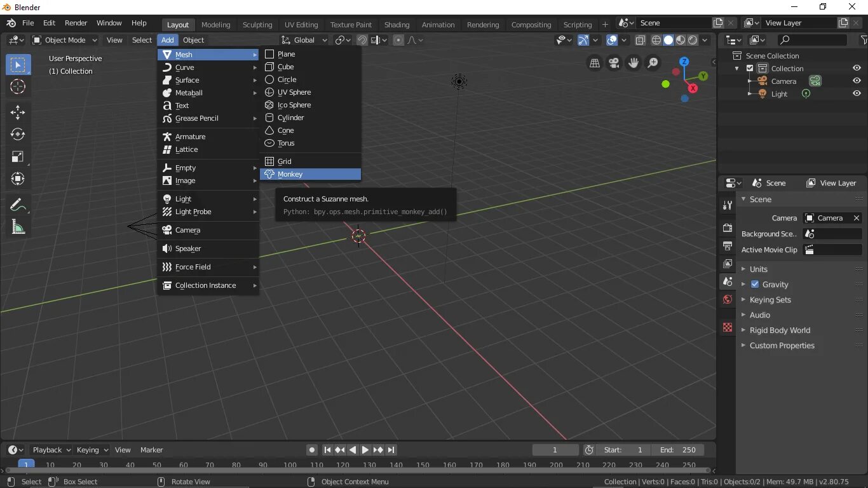Choose the Select Box tool

coord(18,65)
